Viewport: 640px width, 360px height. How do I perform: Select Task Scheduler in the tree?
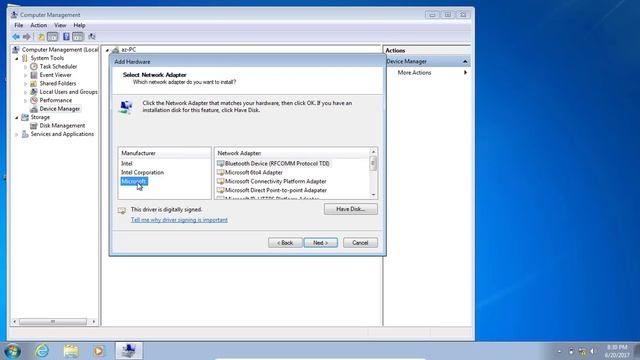tap(58, 66)
